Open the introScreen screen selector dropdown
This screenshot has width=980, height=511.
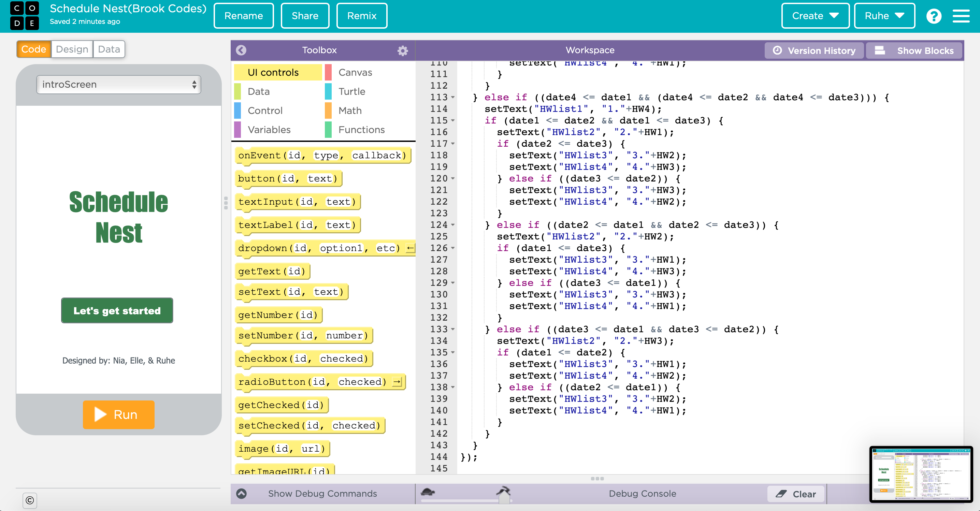(119, 84)
